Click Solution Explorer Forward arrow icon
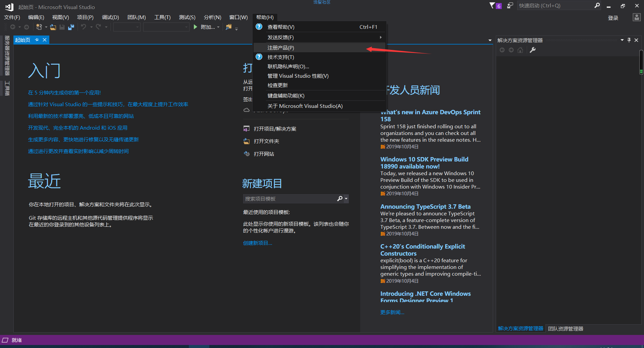 point(511,50)
